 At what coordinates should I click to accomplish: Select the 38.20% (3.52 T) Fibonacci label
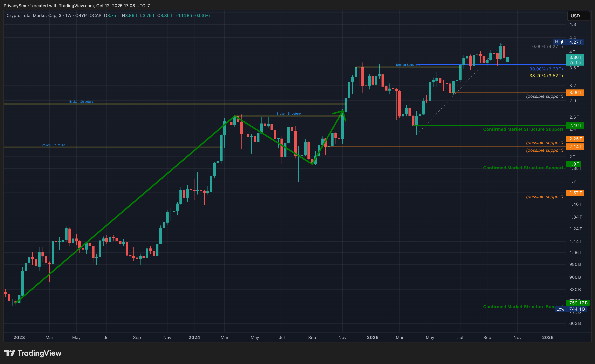[546, 76]
